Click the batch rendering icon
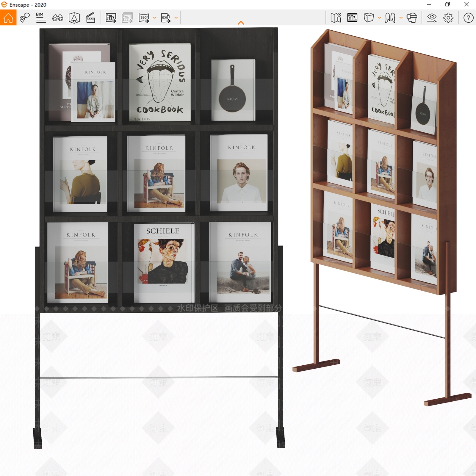Image resolution: width=476 pixels, height=476 pixels. point(127,18)
